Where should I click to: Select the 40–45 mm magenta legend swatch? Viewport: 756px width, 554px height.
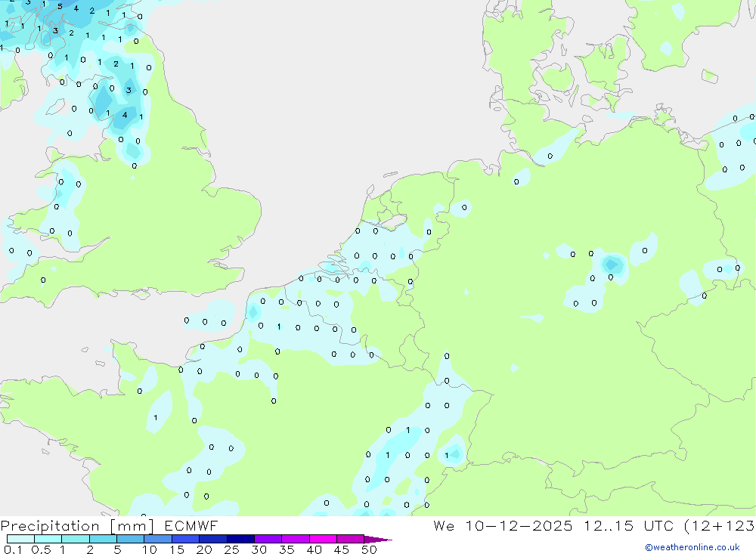323,539
